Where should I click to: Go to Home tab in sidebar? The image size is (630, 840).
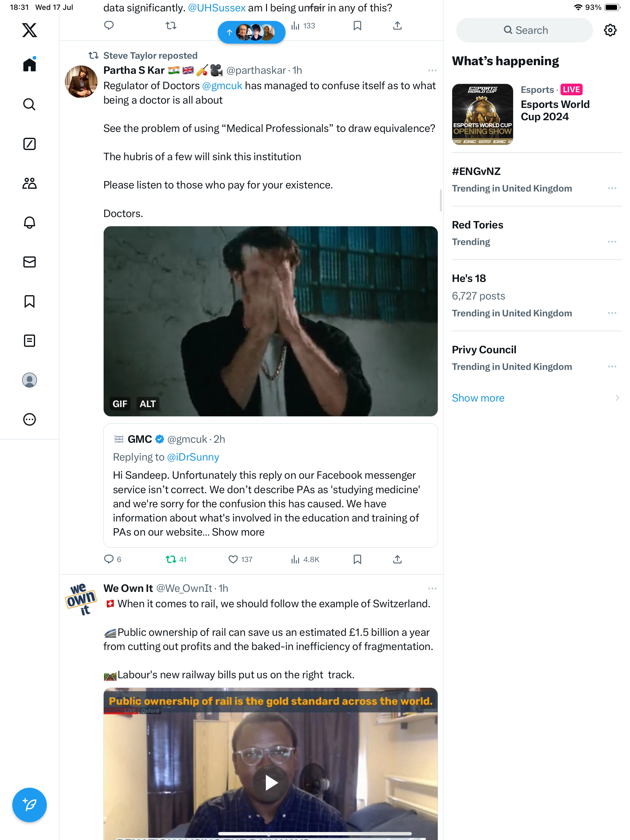coord(29,64)
